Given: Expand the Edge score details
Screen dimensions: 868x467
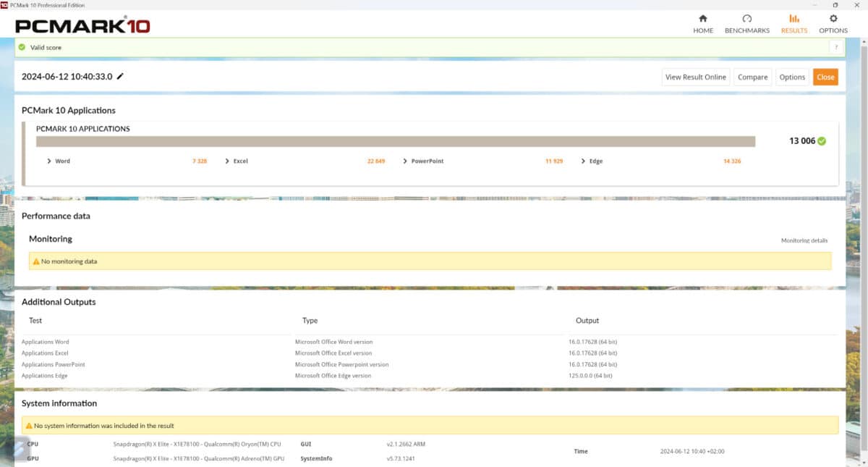Looking at the screenshot, I should point(583,161).
